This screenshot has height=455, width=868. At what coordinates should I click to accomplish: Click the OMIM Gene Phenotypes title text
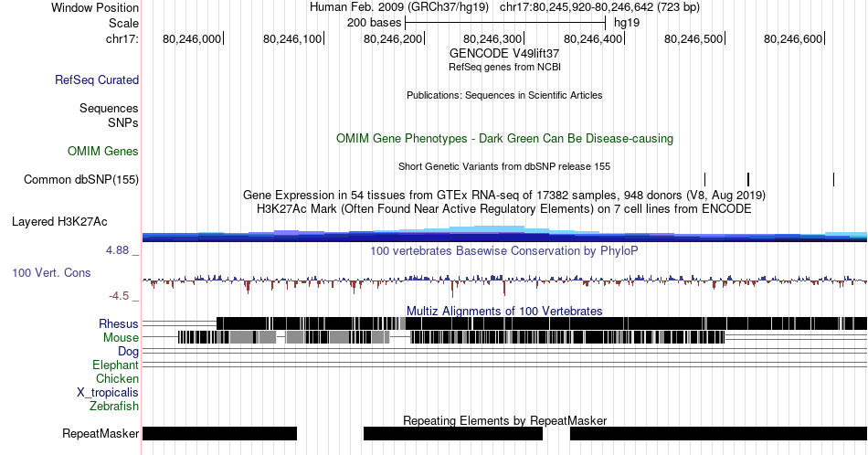pos(505,138)
